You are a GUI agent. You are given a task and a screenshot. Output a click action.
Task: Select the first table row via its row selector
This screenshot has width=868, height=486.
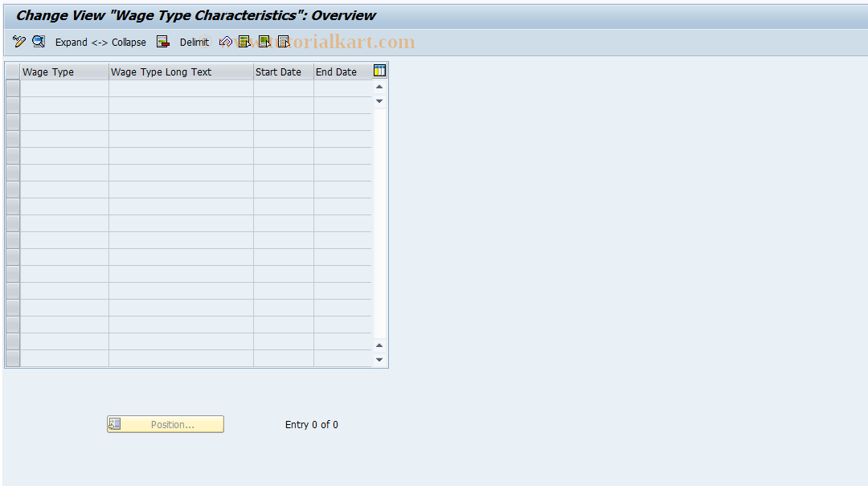[13, 88]
